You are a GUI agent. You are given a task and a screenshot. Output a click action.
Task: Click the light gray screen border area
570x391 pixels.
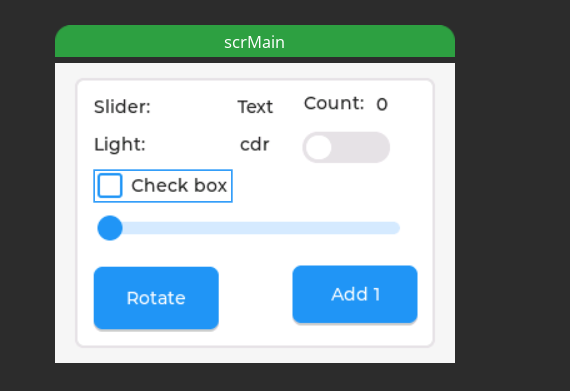65,213
